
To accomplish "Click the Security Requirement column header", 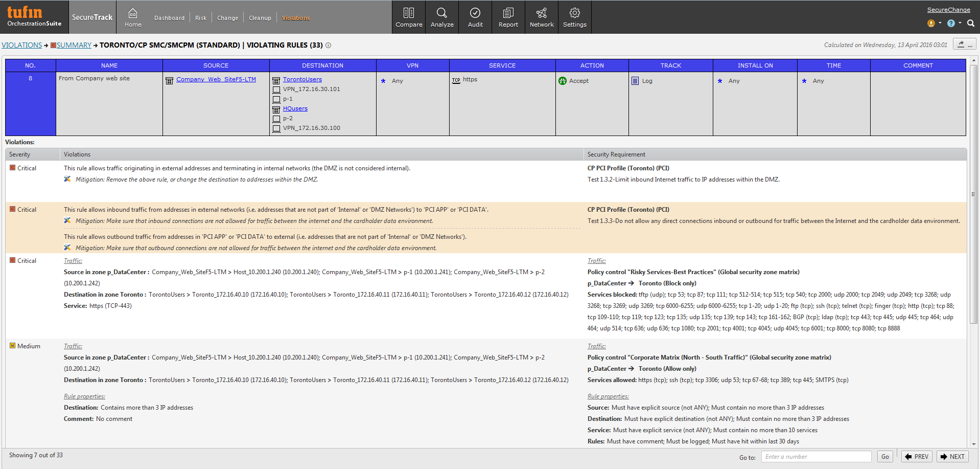I will point(775,154).
